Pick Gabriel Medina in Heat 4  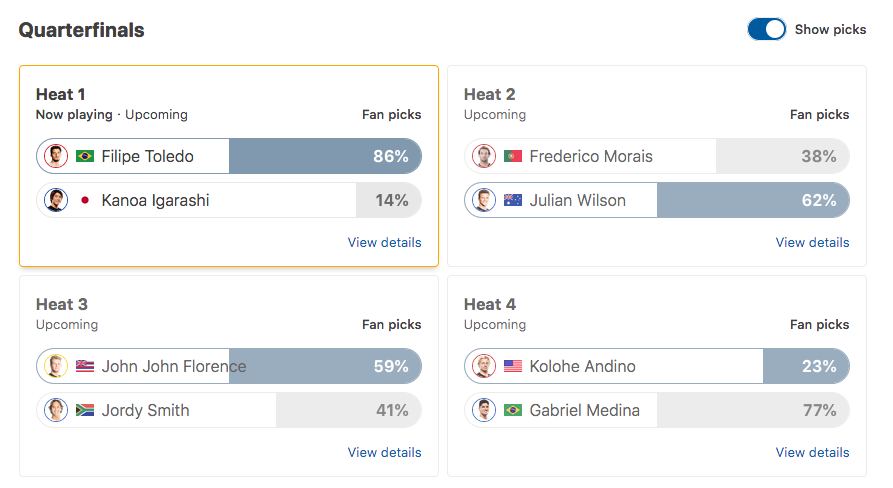click(657, 410)
